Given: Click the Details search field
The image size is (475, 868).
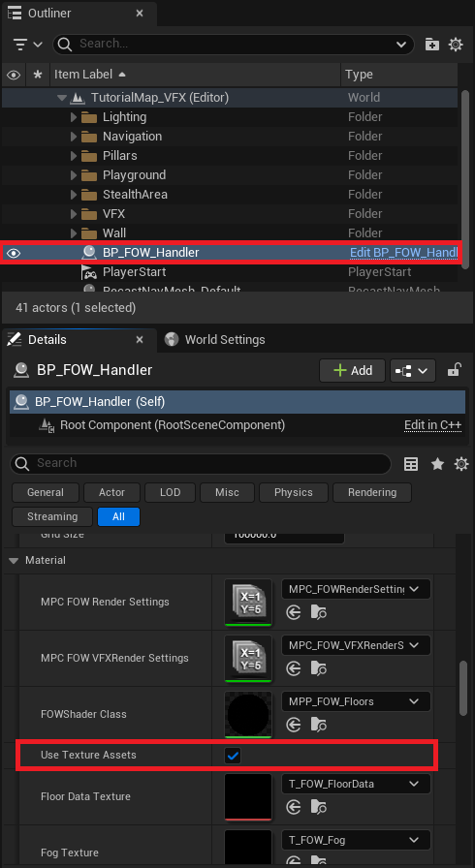Looking at the screenshot, I should coord(201,463).
